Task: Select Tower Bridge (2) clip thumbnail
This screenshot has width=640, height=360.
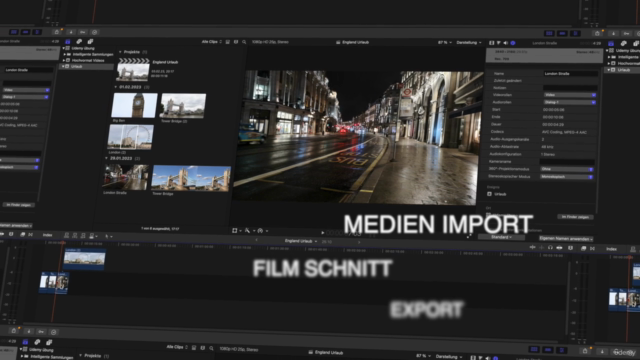Action: pyautogui.click(x=183, y=106)
